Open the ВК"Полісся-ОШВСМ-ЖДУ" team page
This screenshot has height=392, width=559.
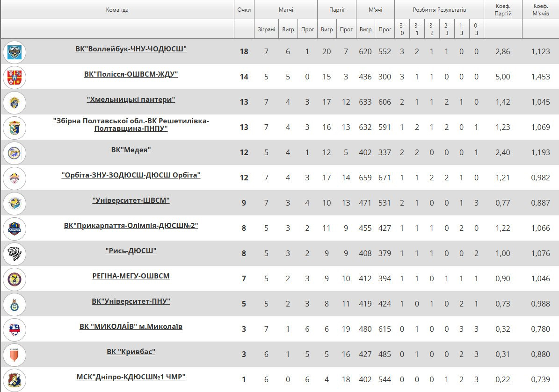pos(131,74)
